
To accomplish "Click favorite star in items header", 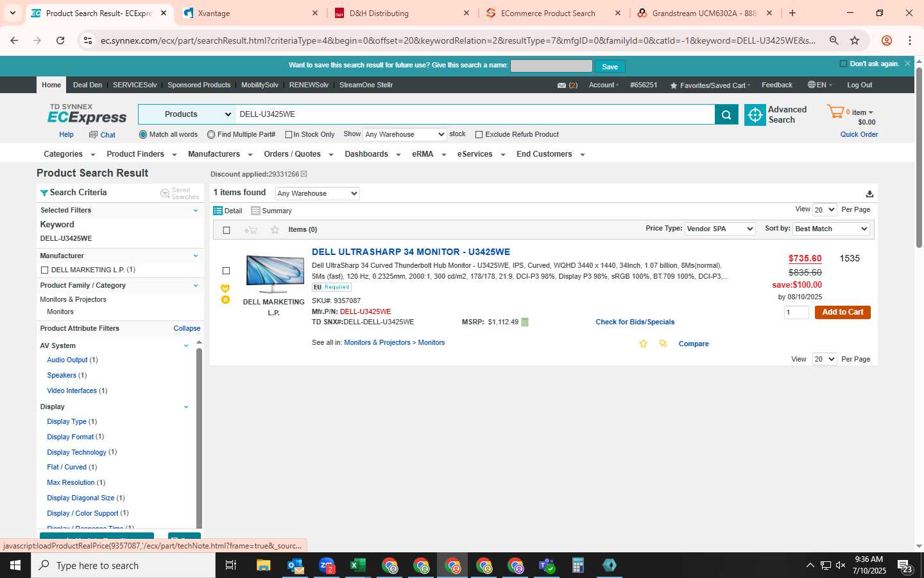I will click(275, 230).
